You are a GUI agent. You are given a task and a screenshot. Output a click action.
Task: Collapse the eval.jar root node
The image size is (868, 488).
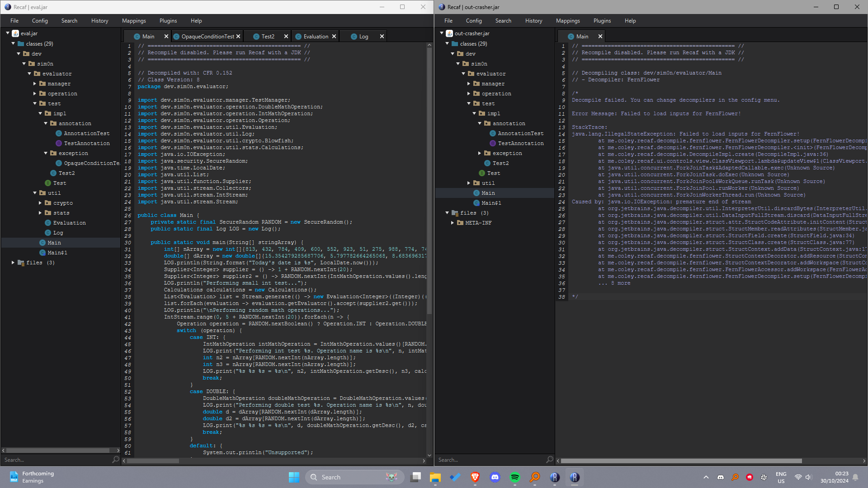[x=8, y=33]
